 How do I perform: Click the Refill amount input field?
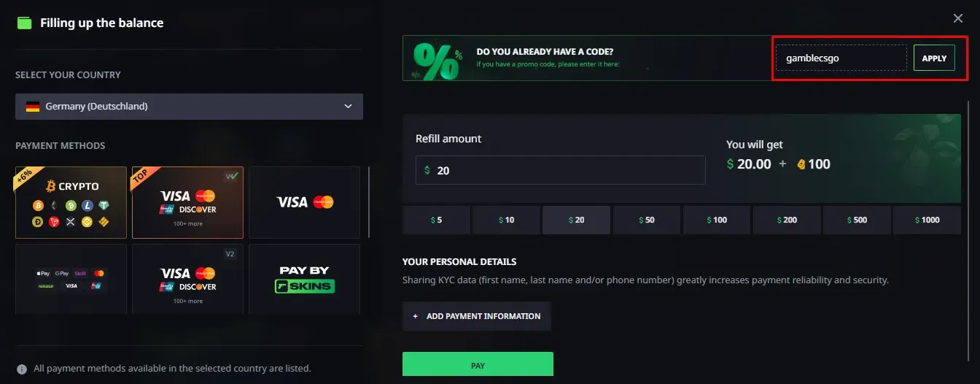[x=560, y=170]
